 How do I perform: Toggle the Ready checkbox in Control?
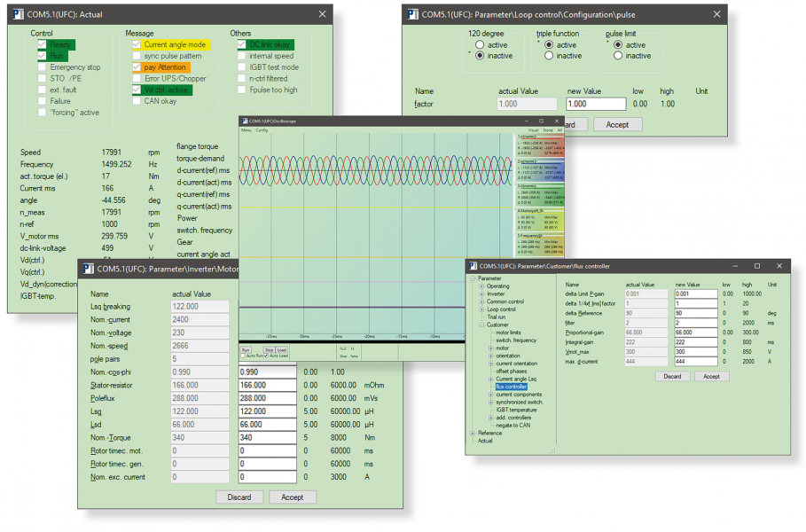[43, 44]
